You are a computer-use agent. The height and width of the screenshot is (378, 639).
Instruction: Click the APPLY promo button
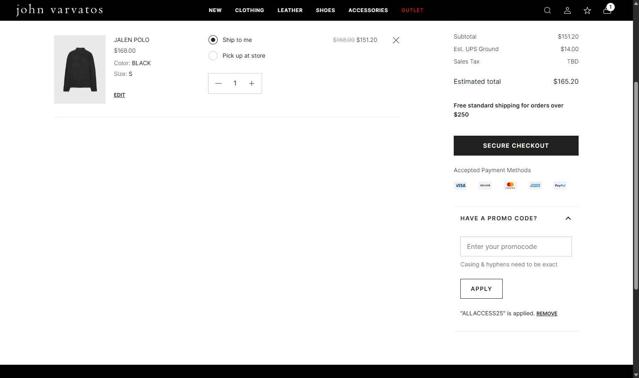481,289
